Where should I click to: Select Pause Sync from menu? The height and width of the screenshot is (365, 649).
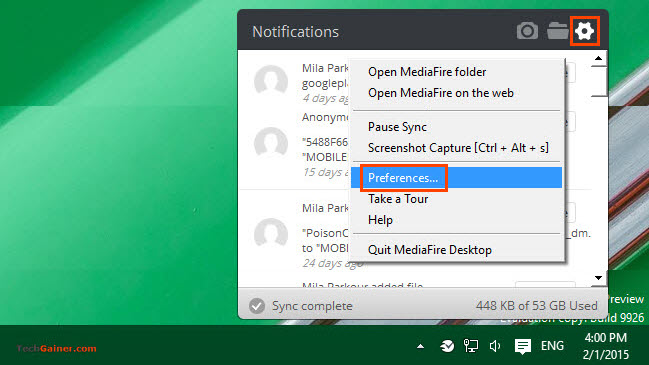point(457,127)
